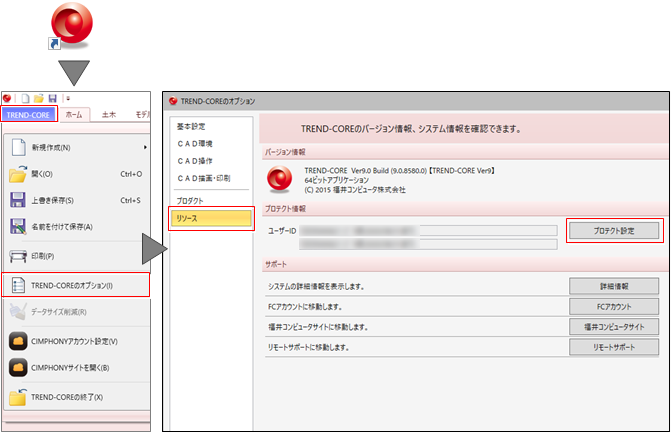The width and height of the screenshot is (671, 433).
Task: Select ＣＡＤ環境 in options sidebar
Action: (195, 144)
